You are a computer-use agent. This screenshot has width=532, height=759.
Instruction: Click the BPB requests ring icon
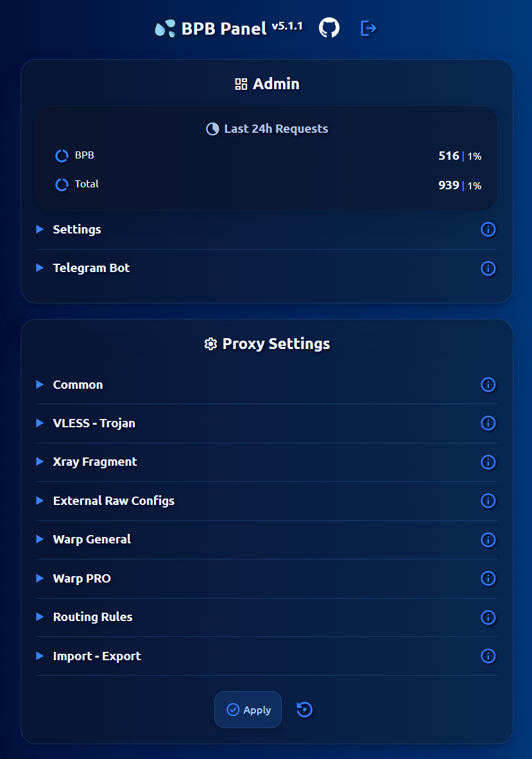(62, 156)
